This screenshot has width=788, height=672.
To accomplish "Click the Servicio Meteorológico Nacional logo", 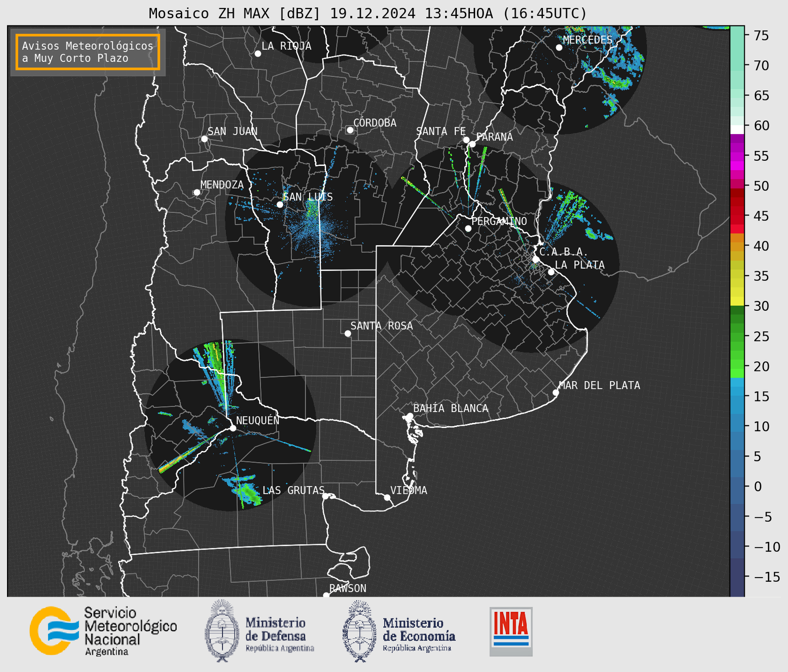I will pyautogui.click(x=103, y=631).
